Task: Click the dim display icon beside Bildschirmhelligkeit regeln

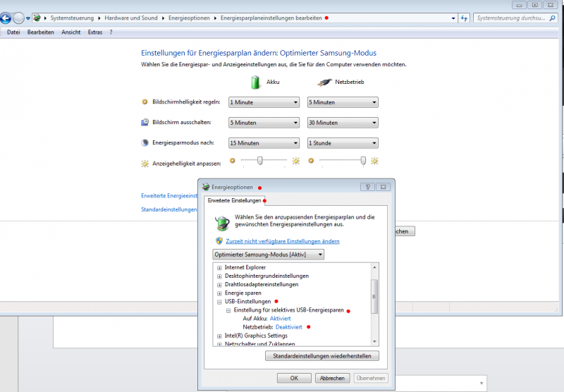Action: pos(145,102)
